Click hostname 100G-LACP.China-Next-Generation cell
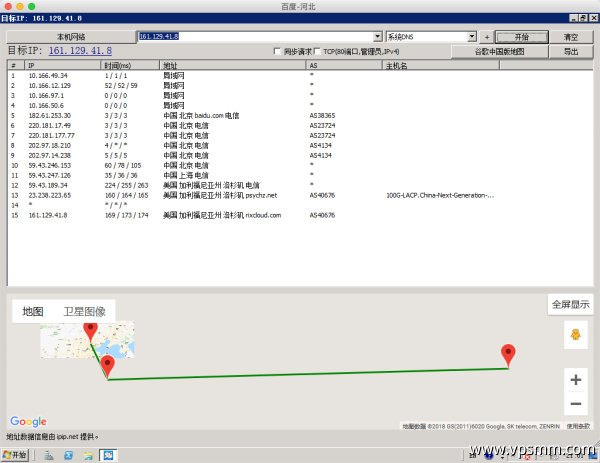The image size is (600, 463). (440, 195)
